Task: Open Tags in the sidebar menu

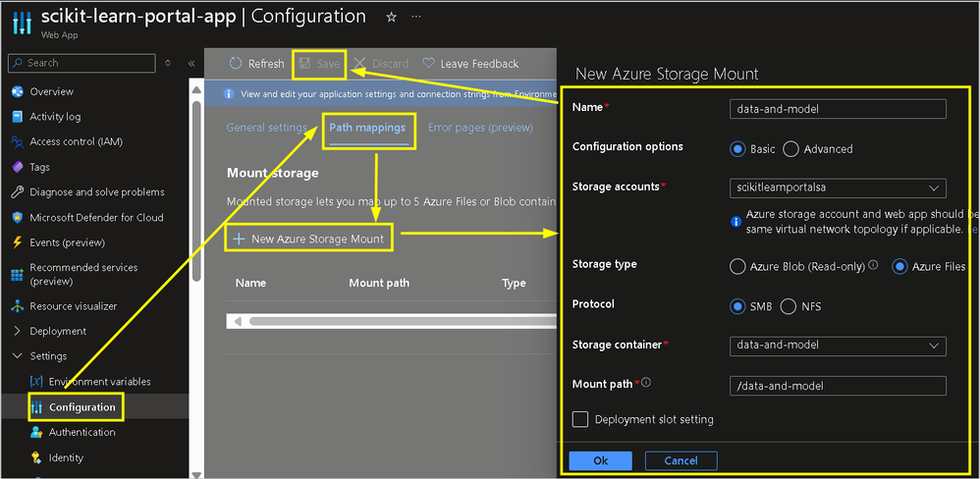Action: click(x=39, y=168)
